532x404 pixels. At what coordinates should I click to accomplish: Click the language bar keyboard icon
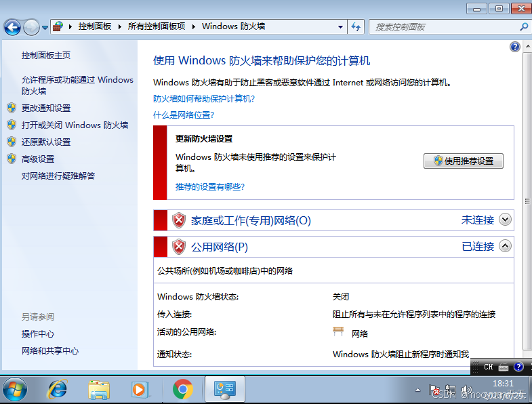503,367
